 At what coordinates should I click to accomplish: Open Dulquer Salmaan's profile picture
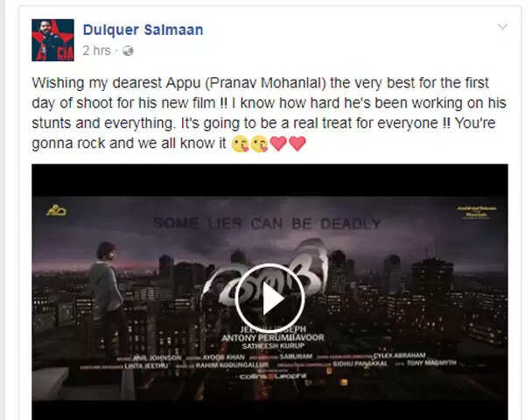pos(52,40)
